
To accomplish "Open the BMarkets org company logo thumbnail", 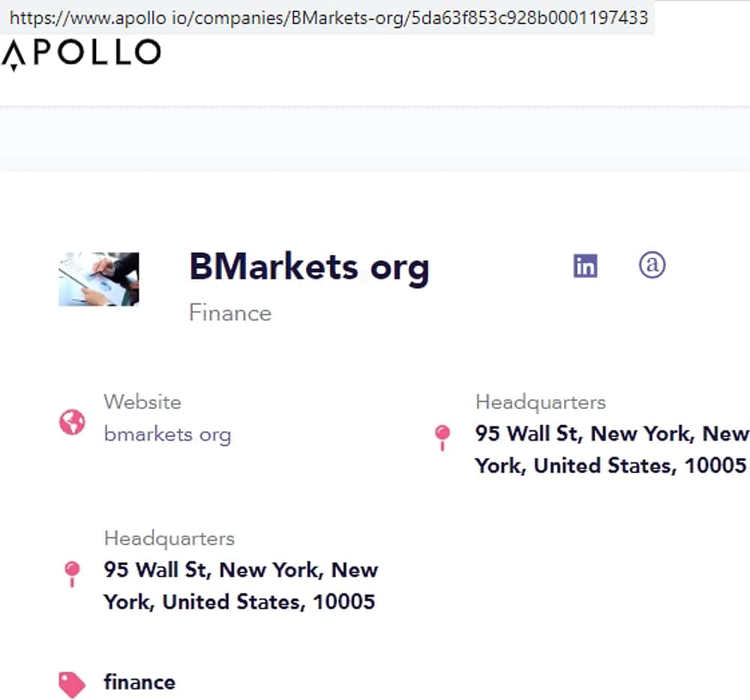I will pos(99,279).
